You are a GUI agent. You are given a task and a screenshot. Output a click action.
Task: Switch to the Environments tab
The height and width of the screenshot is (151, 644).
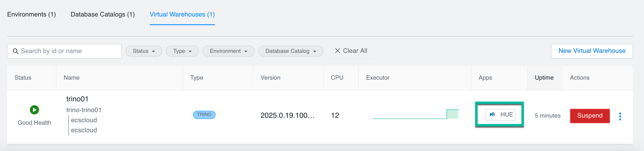(31, 14)
